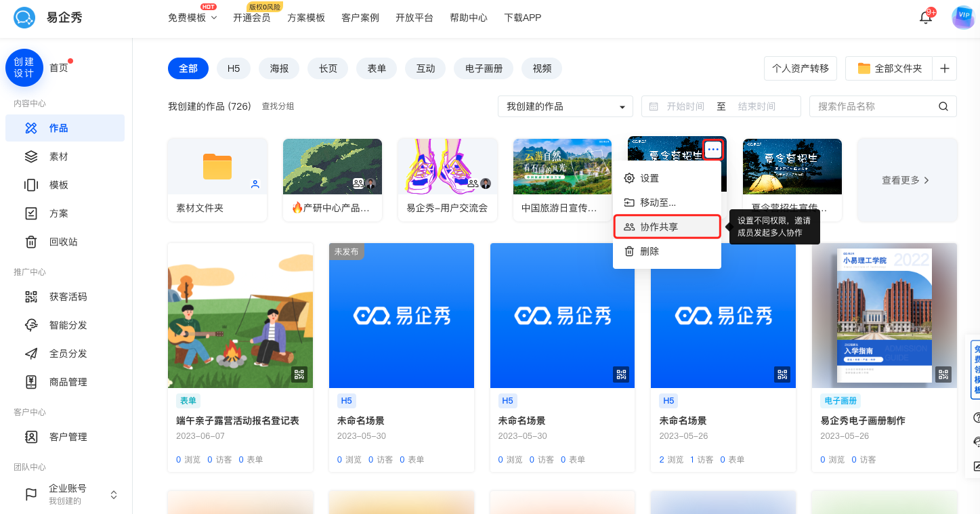Screen dimensions: 980x514
Task: Open 方案 in the sidebar
Action: [x=65, y=213]
